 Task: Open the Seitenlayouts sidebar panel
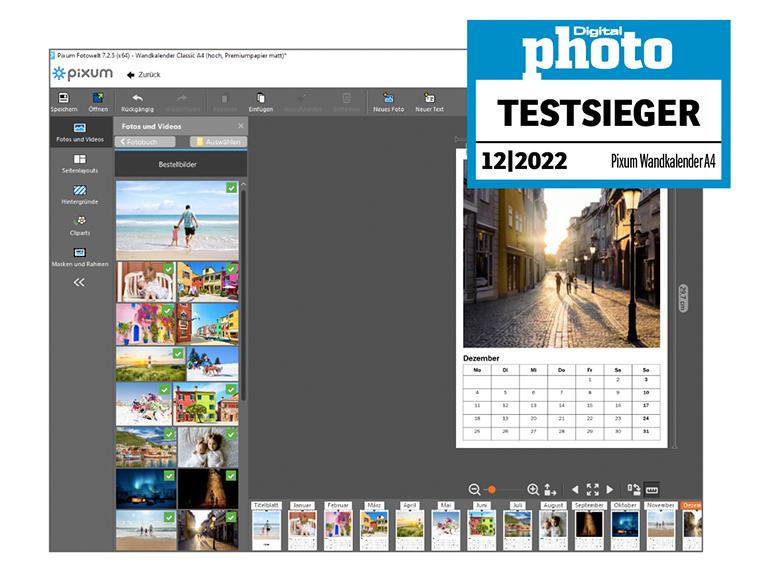point(80,164)
